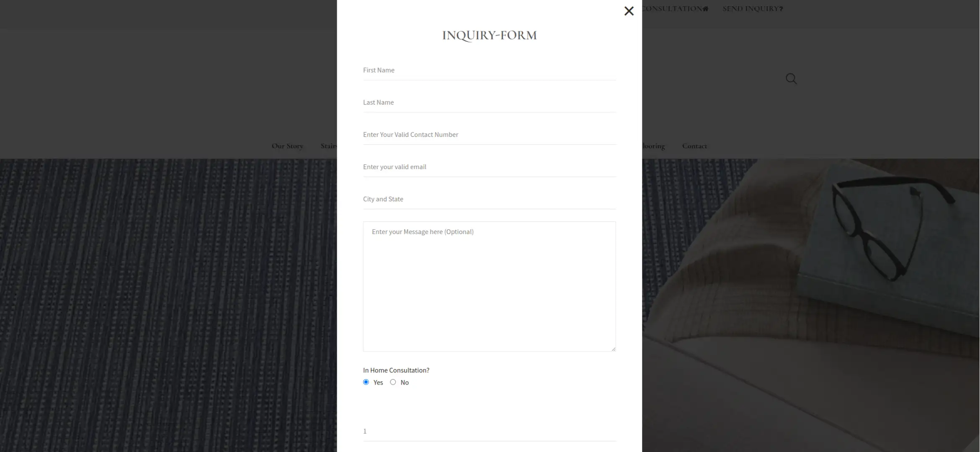980x452 pixels.
Task: Click the City and State field
Action: [x=489, y=199]
